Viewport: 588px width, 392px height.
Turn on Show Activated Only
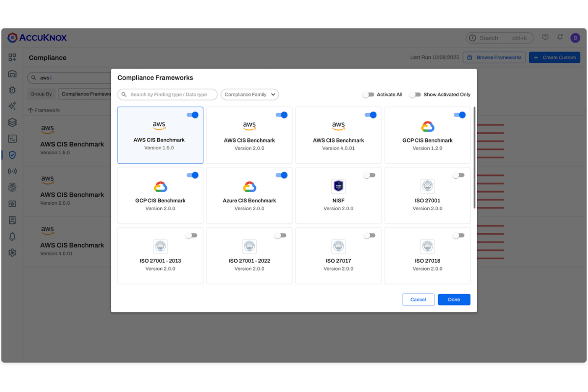[x=416, y=94]
